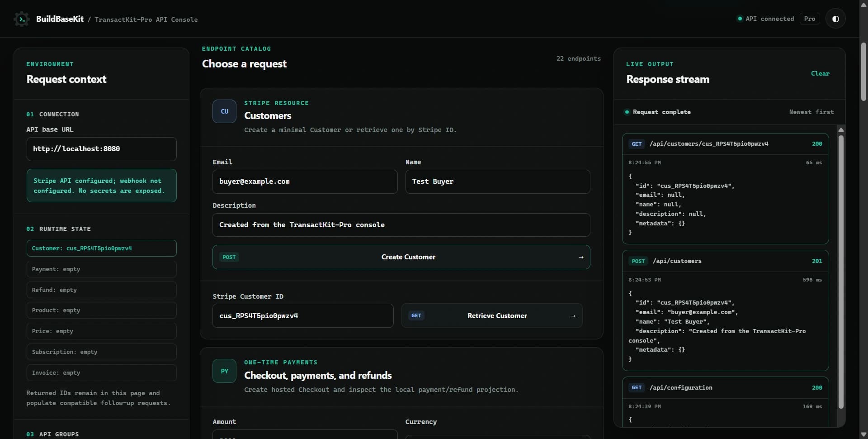Click into the Description field
868x439 pixels.
coord(401,225)
